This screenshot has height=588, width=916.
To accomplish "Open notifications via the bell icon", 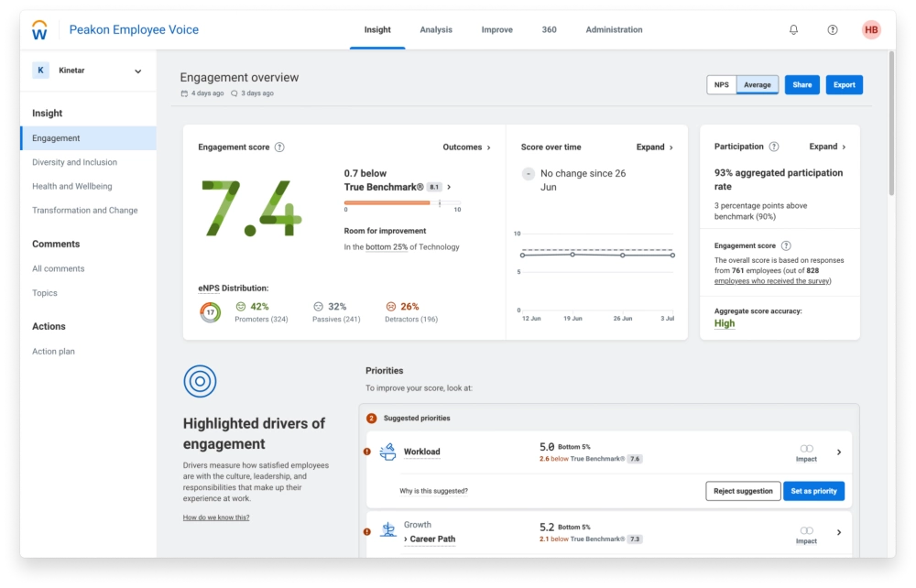I will (793, 29).
